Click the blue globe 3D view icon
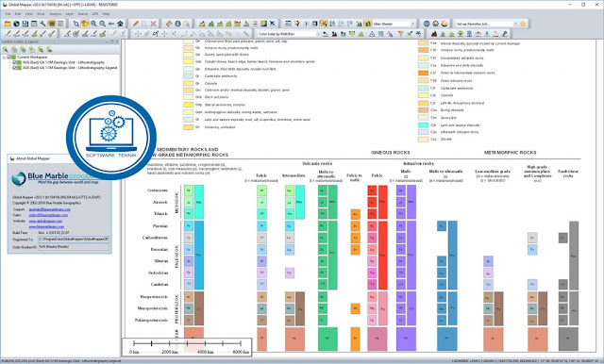604x364 pixels. [x=427, y=24]
